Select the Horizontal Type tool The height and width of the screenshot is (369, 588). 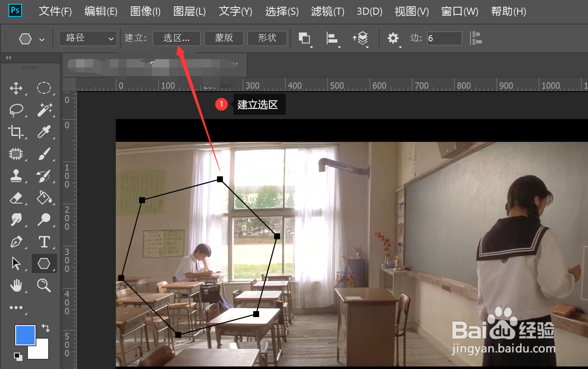coord(44,242)
